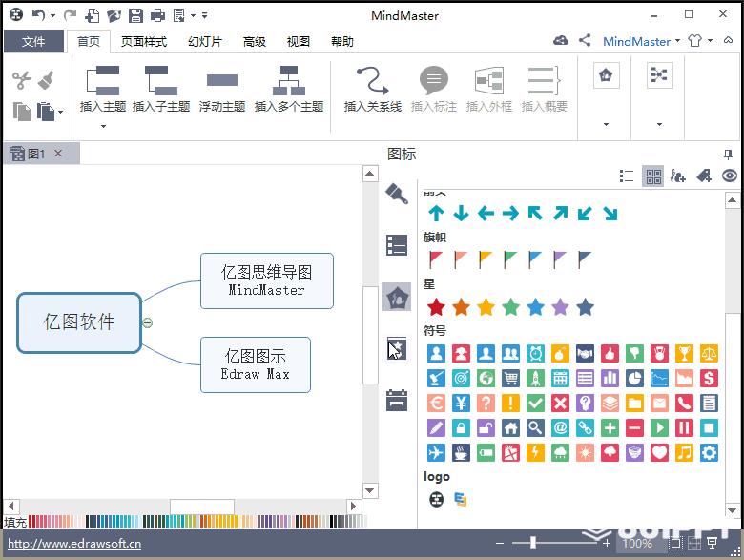Image resolution: width=744 pixels, height=560 pixels.
Task: Open the Help (帮助) tab
Action: (x=342, y=41)
